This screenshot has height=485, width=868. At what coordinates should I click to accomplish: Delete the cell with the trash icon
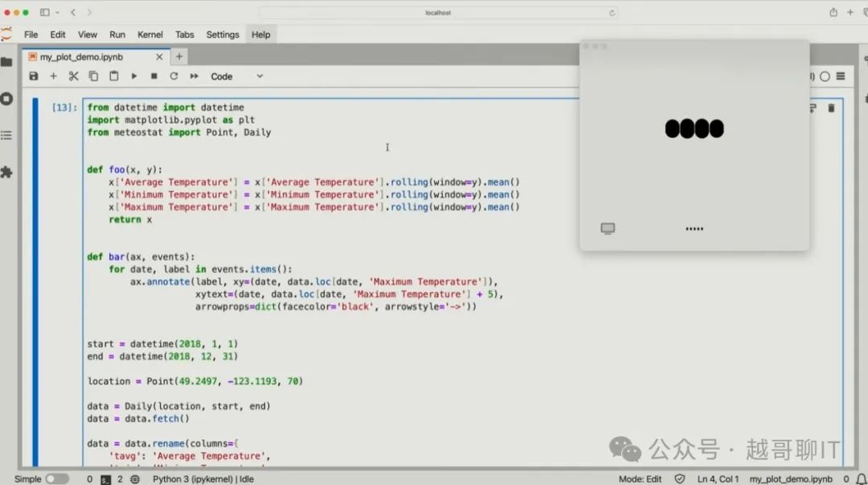click(x=831, y=108)
